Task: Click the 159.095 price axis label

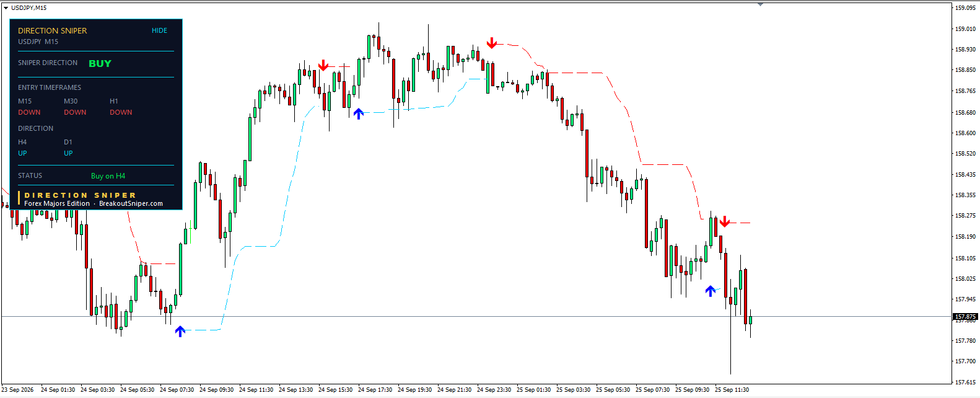Action: [x=965, y=8]
